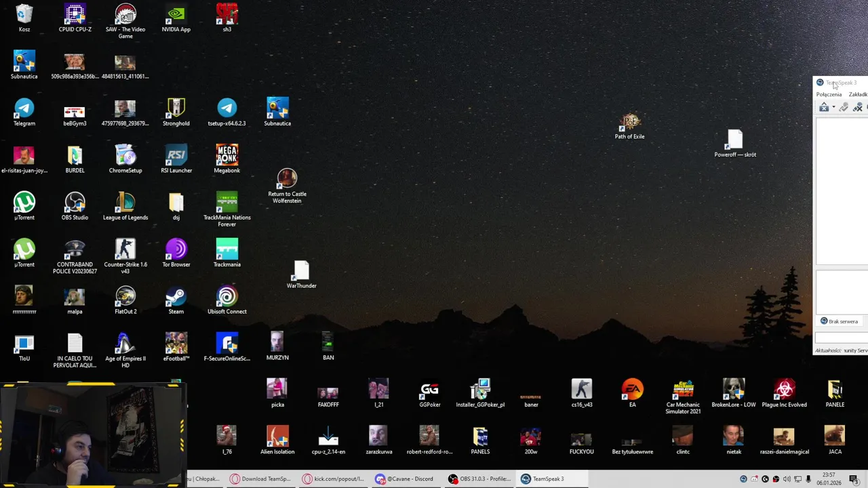Open BrokenLore - LOW shortcut

click(734, 393)
